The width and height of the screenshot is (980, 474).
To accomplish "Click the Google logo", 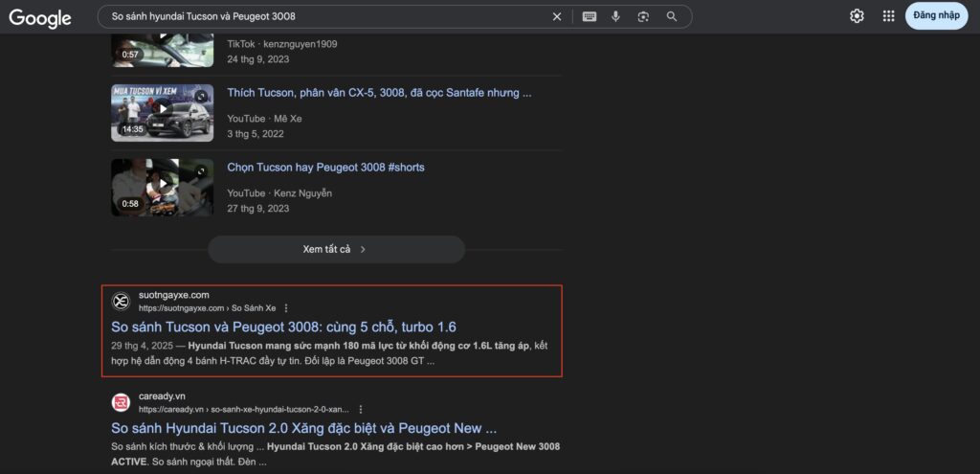I will click(x=40, y=17).
